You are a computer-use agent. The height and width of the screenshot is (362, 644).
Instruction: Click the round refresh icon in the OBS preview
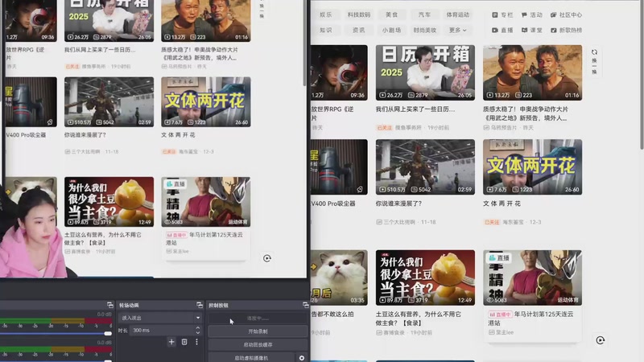point(267,258)
